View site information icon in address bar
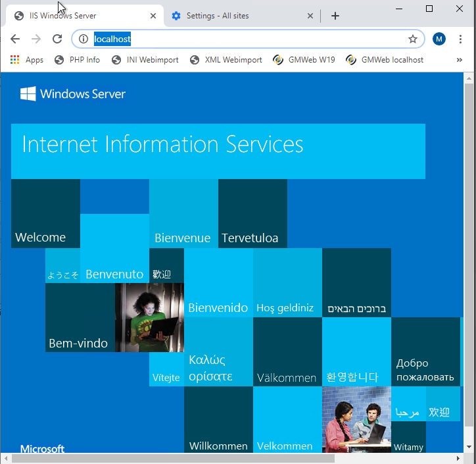Screen dimensions: 476x464 pos(83,39)
